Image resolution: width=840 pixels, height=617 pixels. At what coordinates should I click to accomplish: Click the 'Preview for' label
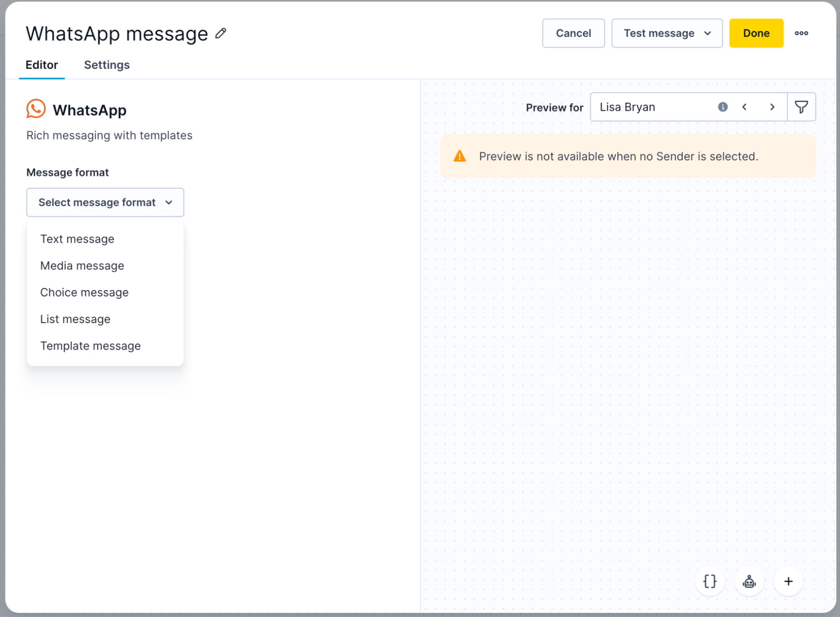click(x=554, y=108)
